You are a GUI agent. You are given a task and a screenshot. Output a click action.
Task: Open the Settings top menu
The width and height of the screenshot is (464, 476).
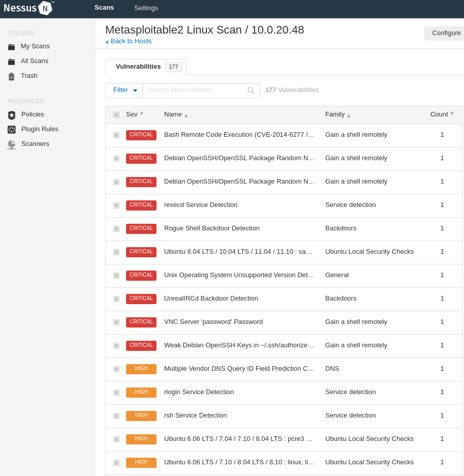click(146, 8)
